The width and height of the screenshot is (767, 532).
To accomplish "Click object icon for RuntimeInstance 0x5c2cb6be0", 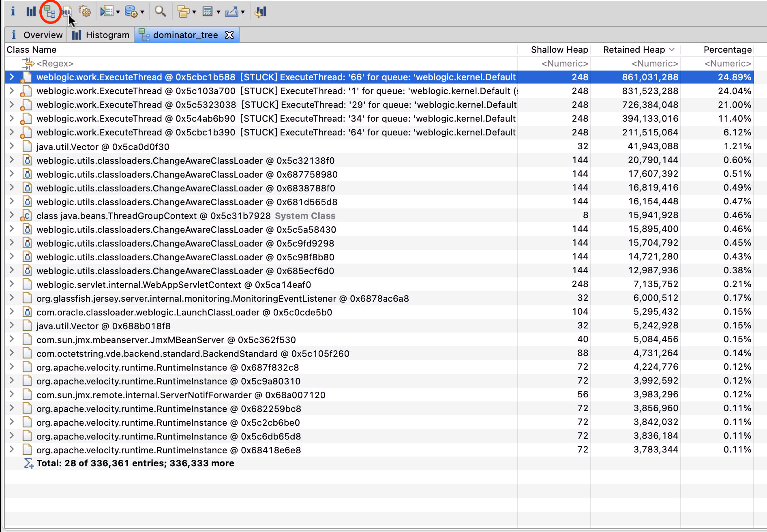I will click(27, 423).
